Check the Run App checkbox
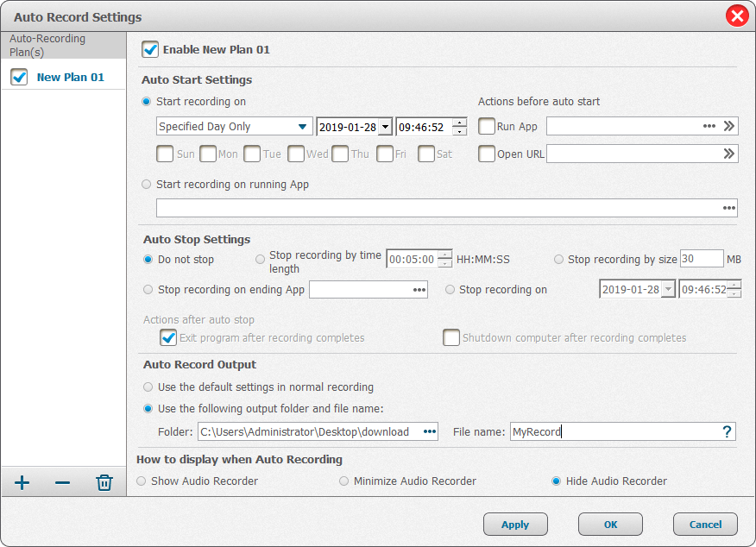This screenshot has height=547, width=756. [487, 126]
